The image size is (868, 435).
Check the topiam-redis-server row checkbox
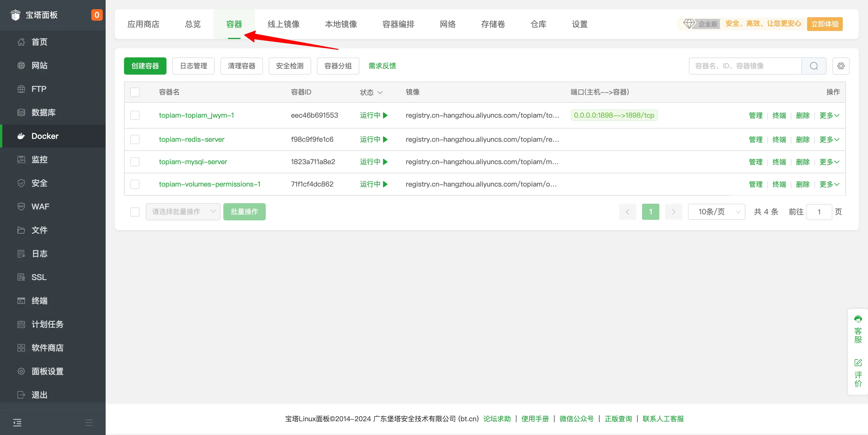point(135,139)
